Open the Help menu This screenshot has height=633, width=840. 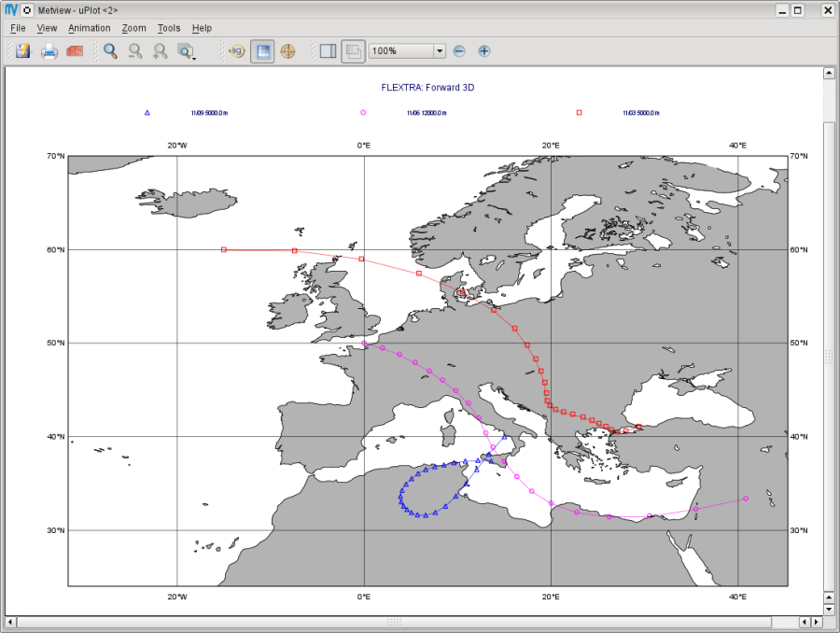(x=202, y=28)
